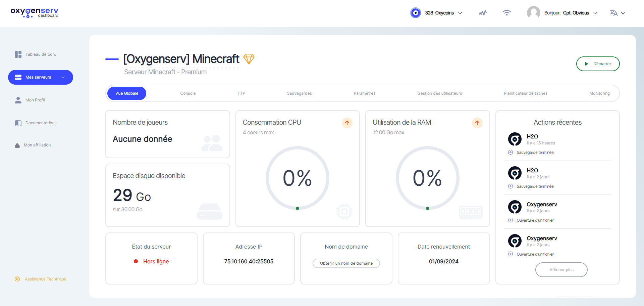Screen dimensions: 644x306
Task: Click the renewal date 01/09/2024
Action: [x=444, y=261]
